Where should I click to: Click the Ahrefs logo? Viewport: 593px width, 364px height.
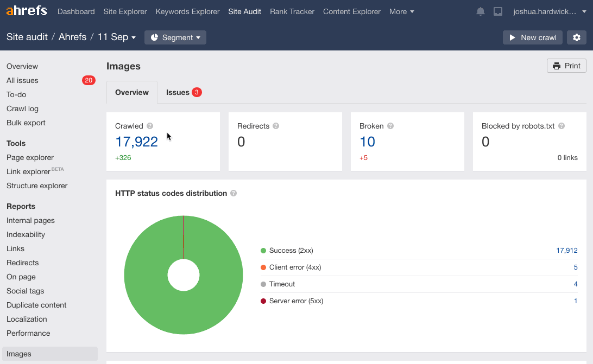click(27, 11)
